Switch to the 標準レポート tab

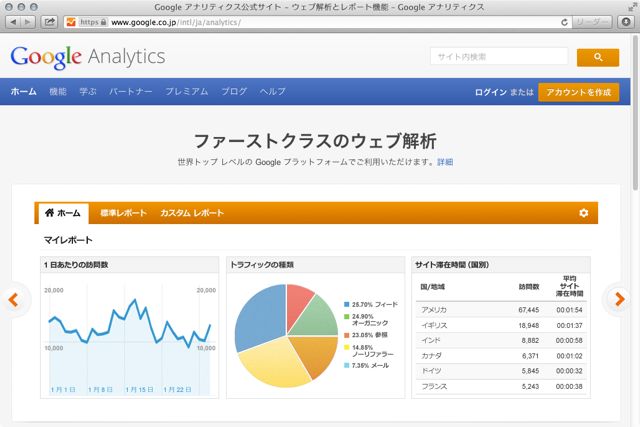tap(123, 213)
